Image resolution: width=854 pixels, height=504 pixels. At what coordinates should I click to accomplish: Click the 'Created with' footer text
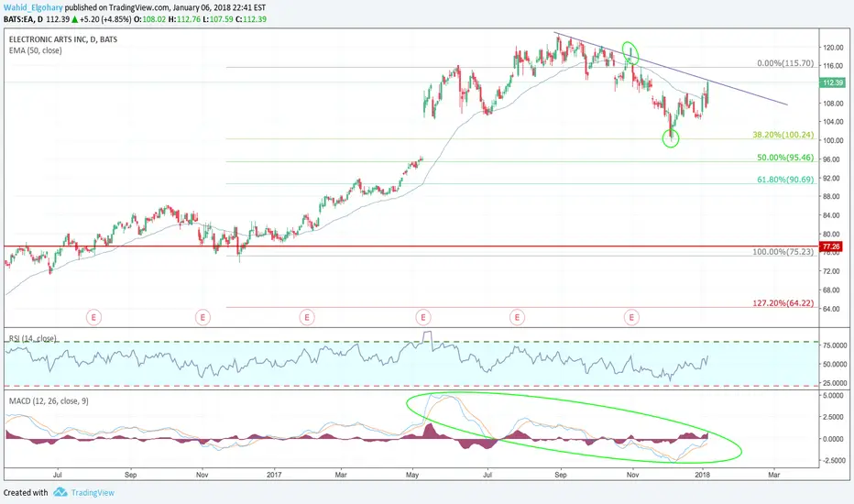pyautogui.click(x=26, y=493)
